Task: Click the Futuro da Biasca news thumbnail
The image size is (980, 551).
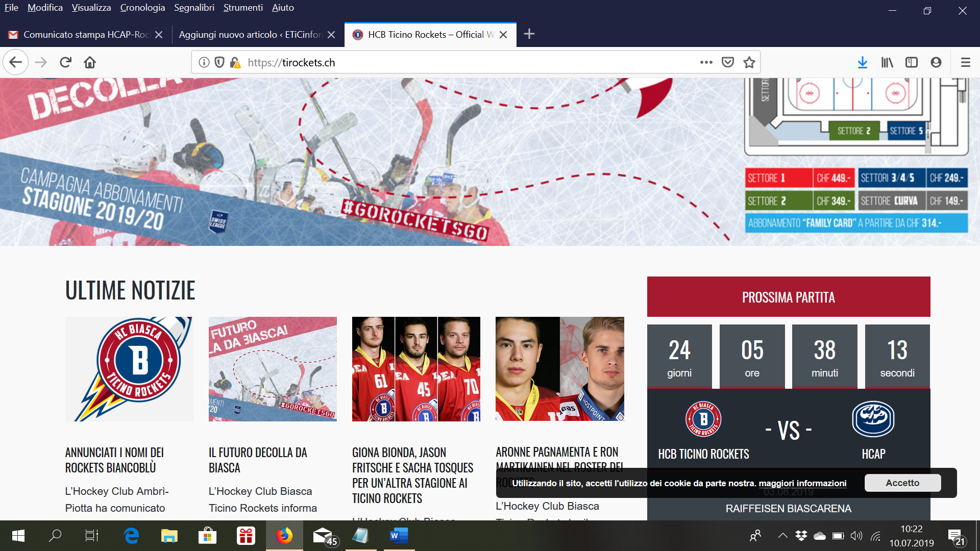Action: [273, 369]
